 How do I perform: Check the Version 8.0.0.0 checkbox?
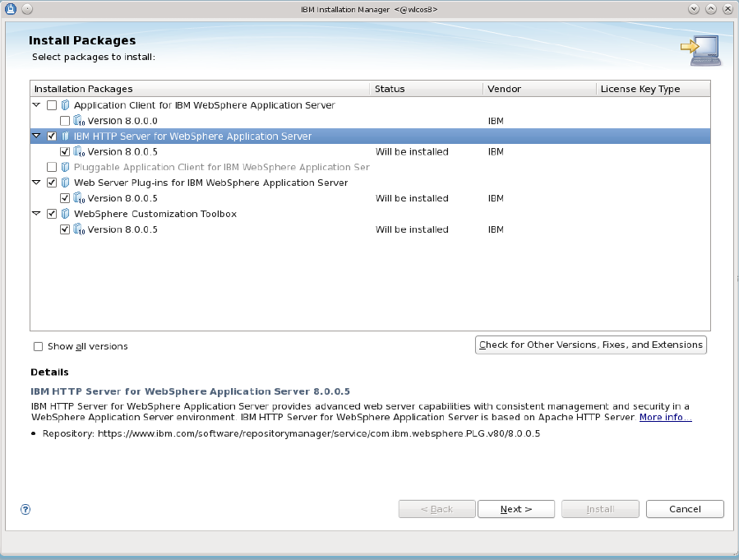coord(65,121)
